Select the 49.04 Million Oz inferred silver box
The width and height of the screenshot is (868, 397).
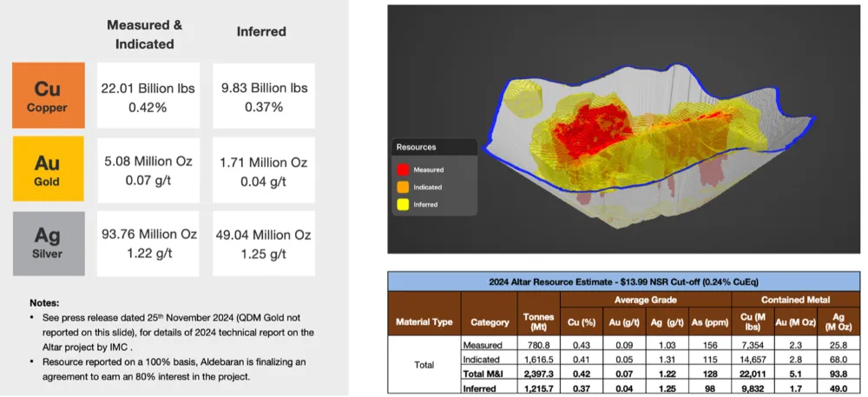(x=264, y=243)
